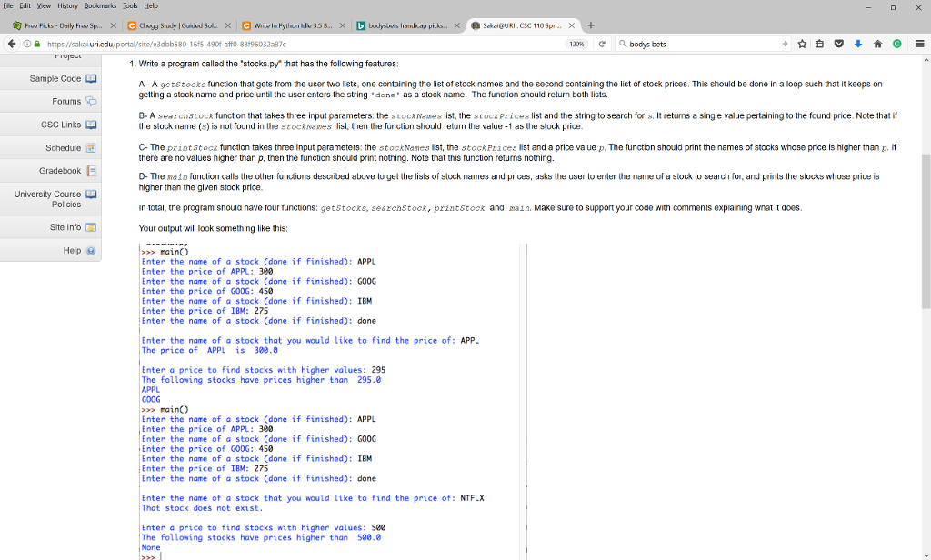This screenshot has height=560, width=931.
Task: Open the Downloads panel
Action: (x=859, y=43)
